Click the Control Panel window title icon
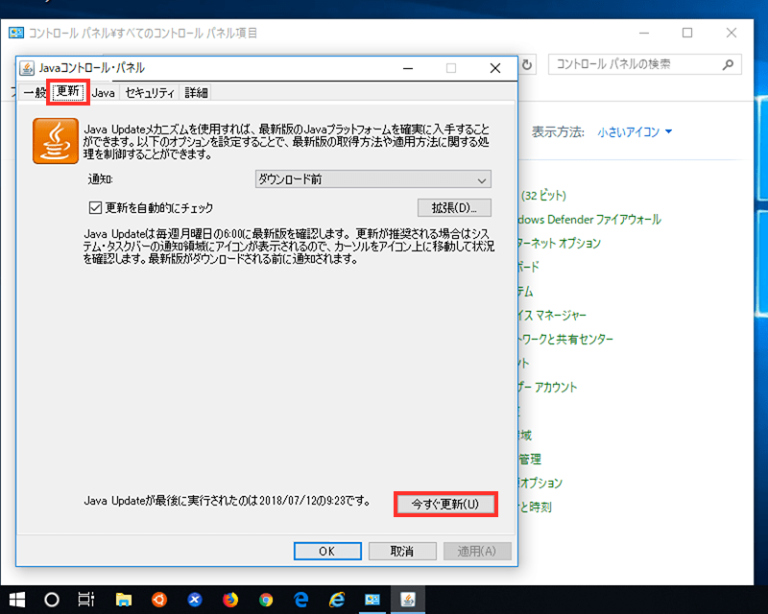The image size is (768, 614). coord(16,33)
